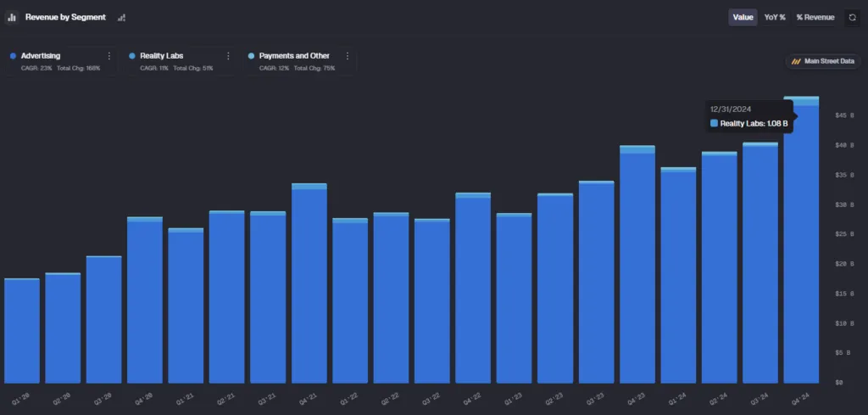Viewport: 868px width, 415px height.
Task: Toggle the Payments and Other legend dot
Action: [x=252, y=56]
